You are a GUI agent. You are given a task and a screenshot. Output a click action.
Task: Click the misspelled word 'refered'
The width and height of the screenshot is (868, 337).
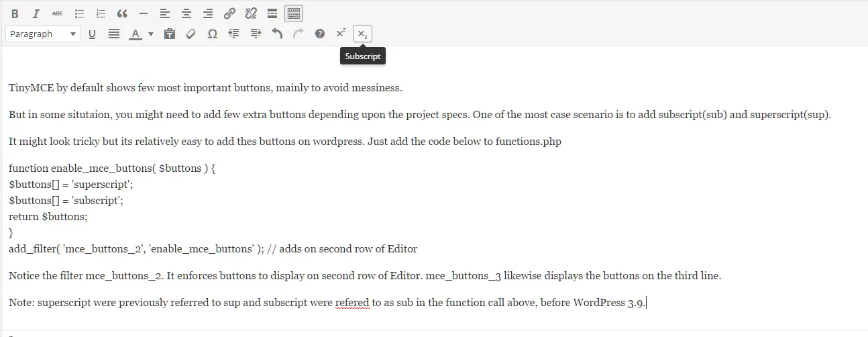352,303
